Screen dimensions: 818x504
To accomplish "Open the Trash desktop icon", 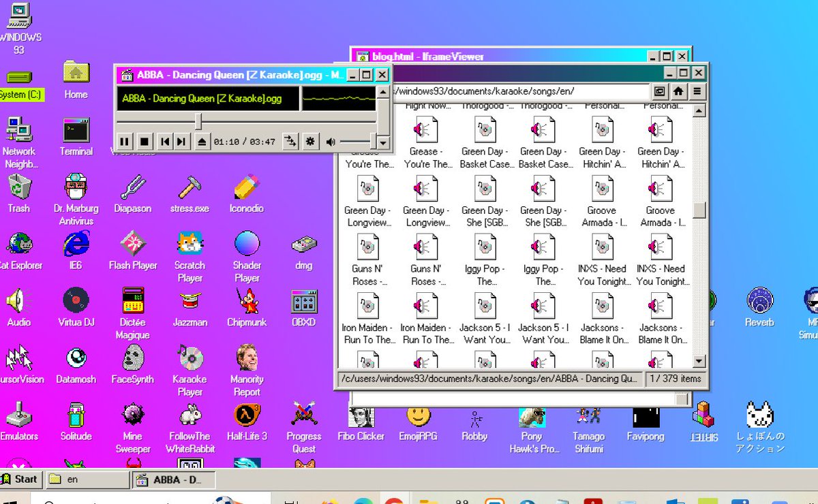I will pos(18,194).
